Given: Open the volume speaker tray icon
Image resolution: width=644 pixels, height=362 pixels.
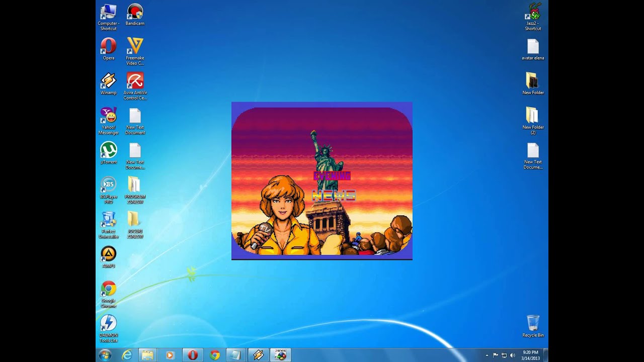Looking at the screenshot, I should (513, 355).
